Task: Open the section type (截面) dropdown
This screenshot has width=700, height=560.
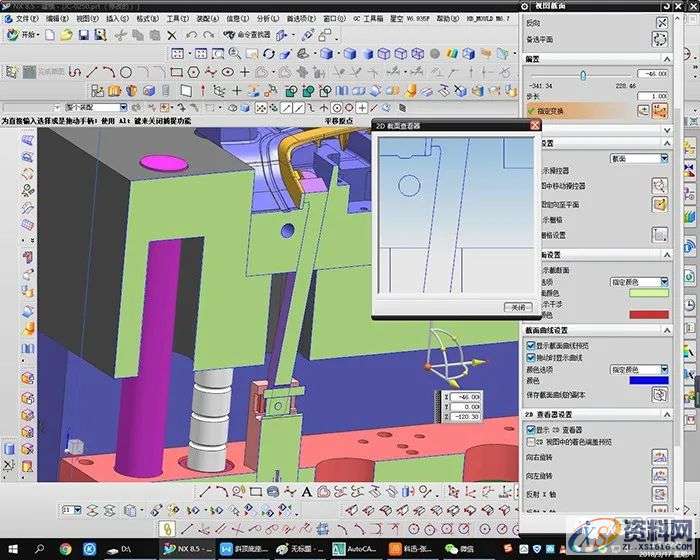Action: coord(664,159)
